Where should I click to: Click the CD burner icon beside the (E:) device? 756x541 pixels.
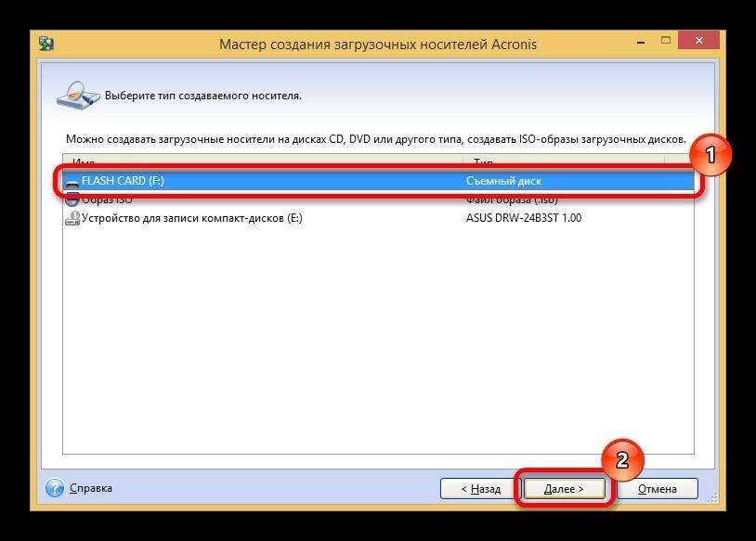coord(72,218)
